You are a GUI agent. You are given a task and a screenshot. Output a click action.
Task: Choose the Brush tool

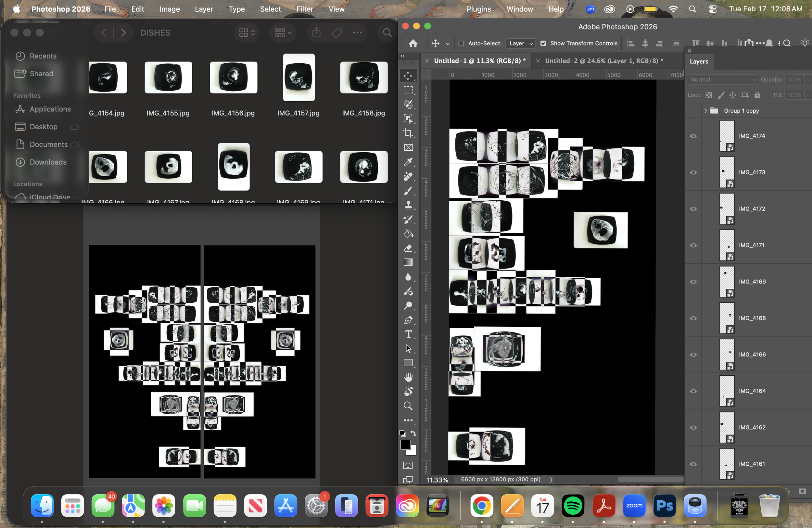point(408,191)
